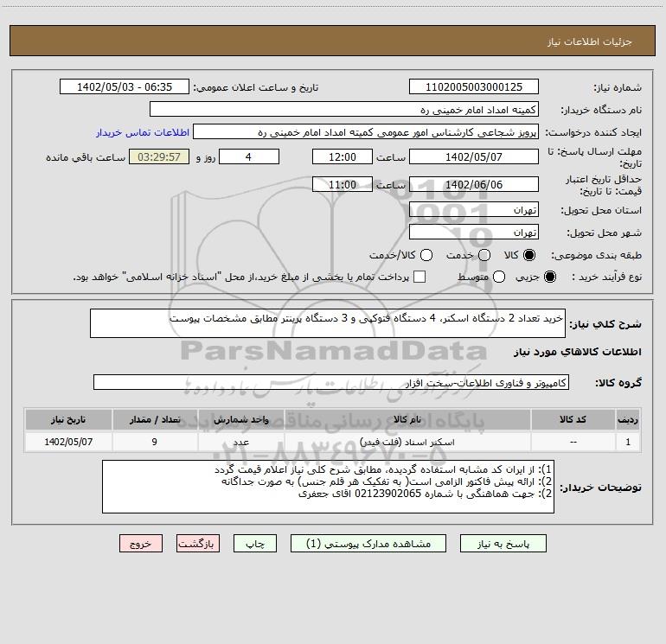Image resolution: width=666 pixels, height=644 pixels.
Task: Click the نام دستگاه خریدار field
Action: pos(344,110)
